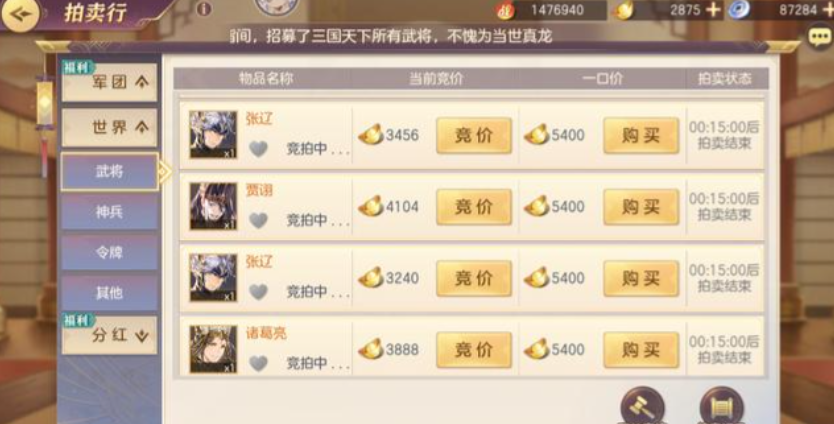The height and width of the screenshot is (424, 834).
Task: Toggle favorite heart for 诸葛亮 listing
Action: pos(258,363)
